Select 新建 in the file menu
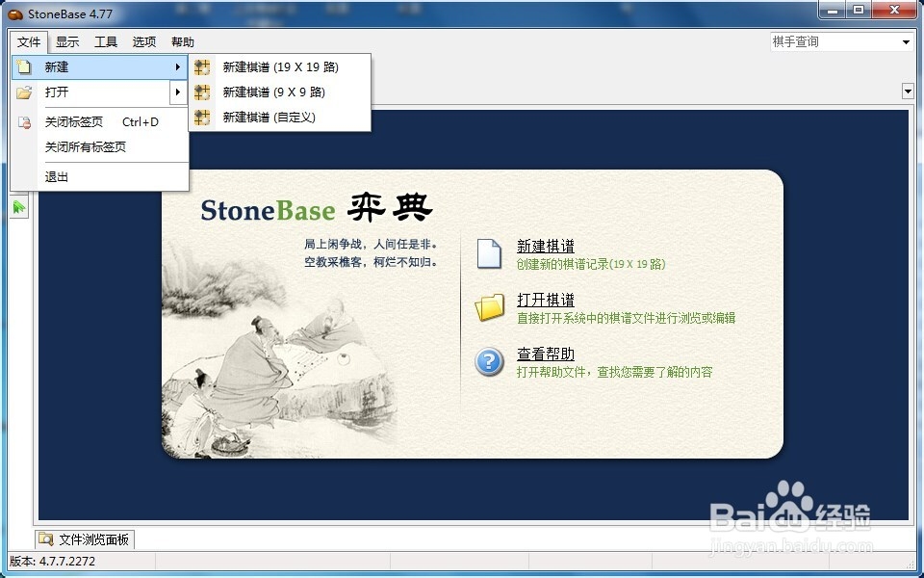 (x=99, y=67)
